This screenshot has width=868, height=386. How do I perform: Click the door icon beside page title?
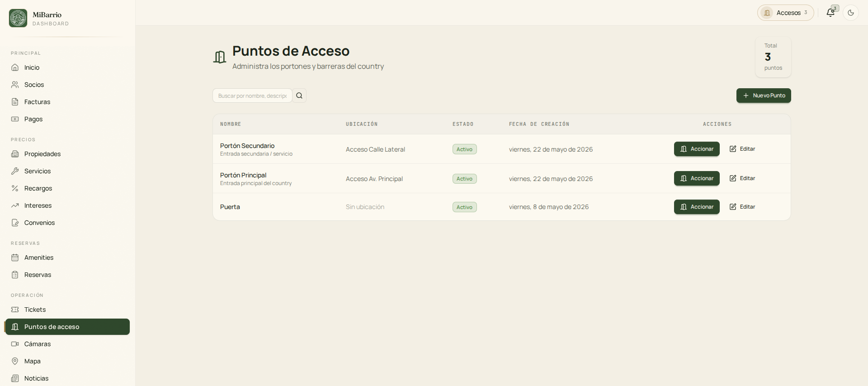220,57
